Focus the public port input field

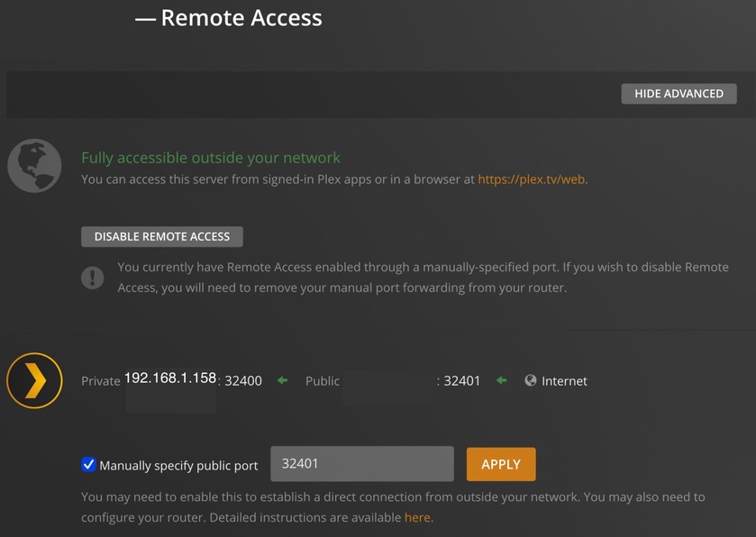(x=361, y=464)
